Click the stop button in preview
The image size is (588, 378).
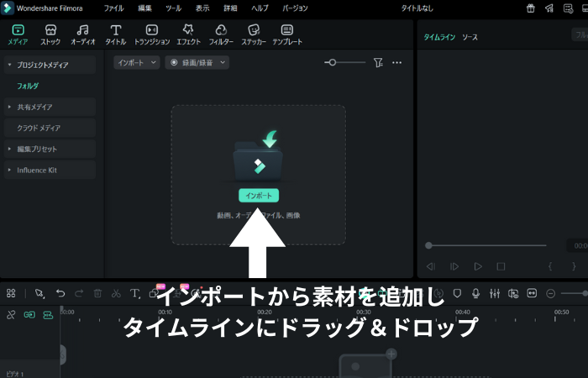pos(501,266)
